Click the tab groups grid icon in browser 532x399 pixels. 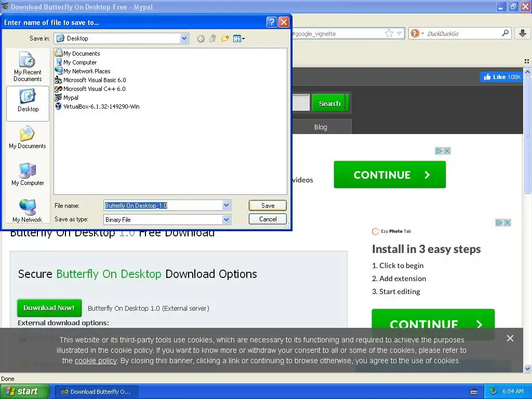tap(527, 61)
